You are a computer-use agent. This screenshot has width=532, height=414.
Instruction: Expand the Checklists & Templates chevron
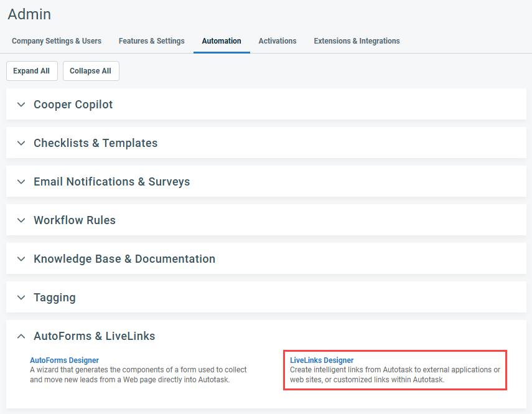[21, 143]
